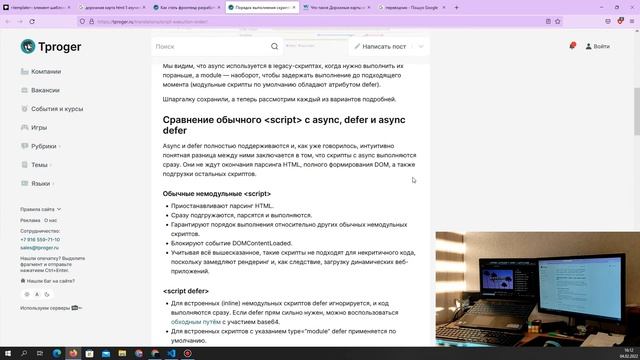Image resolution: width=640 pixels, height=360 pixels.
Task: Switch to the first template browser tab
Action: coord(37,7)
